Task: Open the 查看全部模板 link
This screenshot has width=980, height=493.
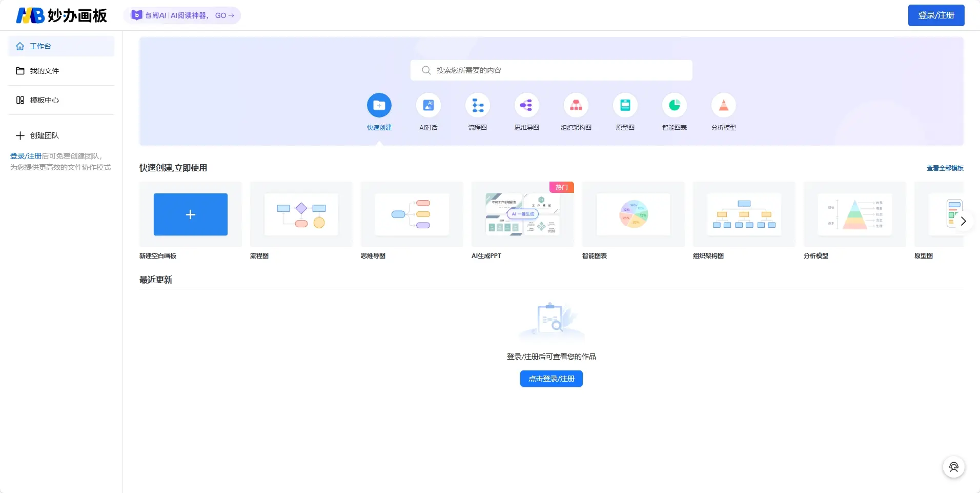Action: click(x=945, y=168)
